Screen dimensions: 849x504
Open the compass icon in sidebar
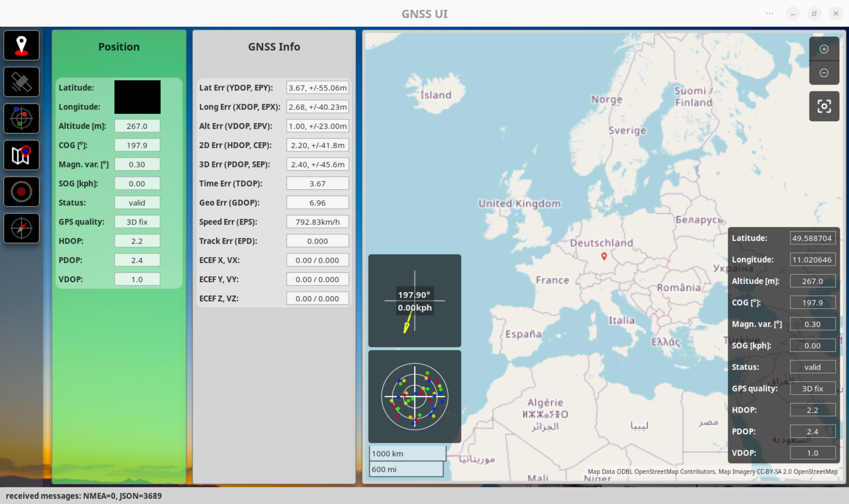(21, 228)
